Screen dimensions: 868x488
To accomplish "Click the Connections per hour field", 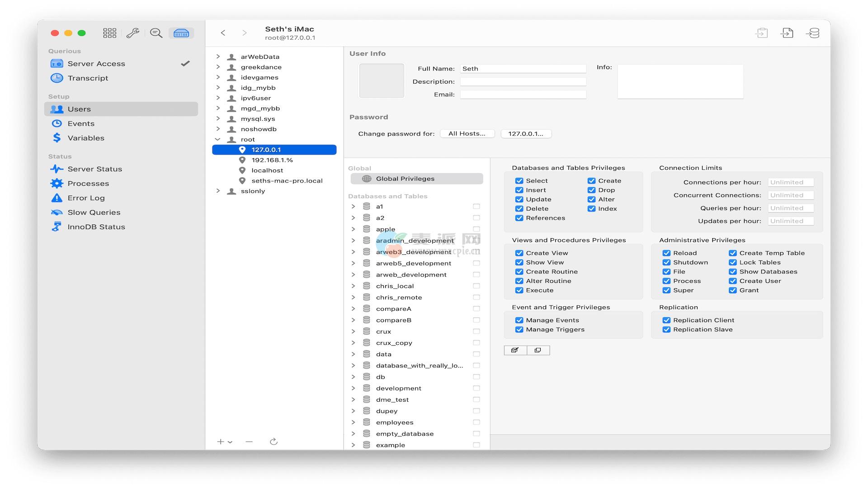I will click(790, 183).
